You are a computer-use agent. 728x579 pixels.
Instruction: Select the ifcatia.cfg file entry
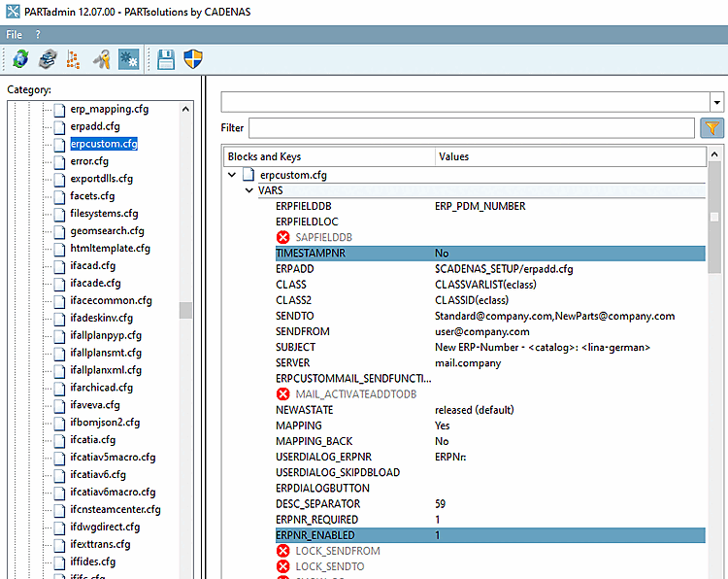coord(93,439)
